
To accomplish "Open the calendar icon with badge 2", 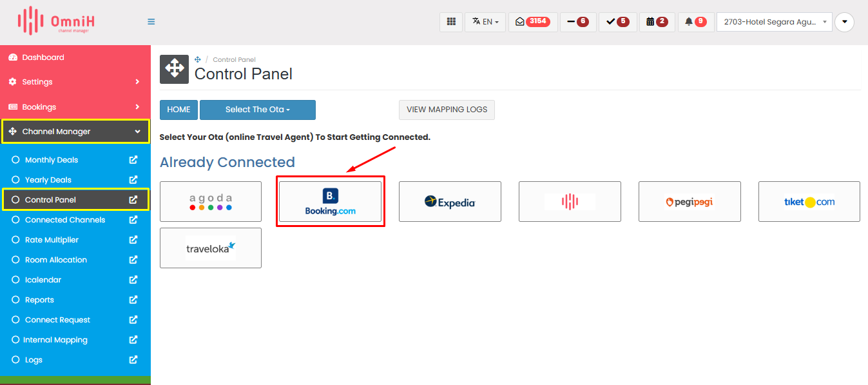I will (657, 22).
